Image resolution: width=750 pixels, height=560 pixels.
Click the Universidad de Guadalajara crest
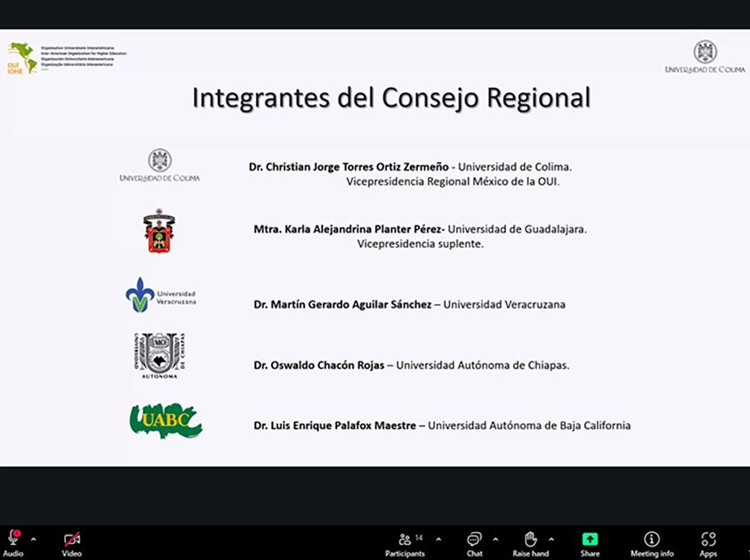point(160,231)
